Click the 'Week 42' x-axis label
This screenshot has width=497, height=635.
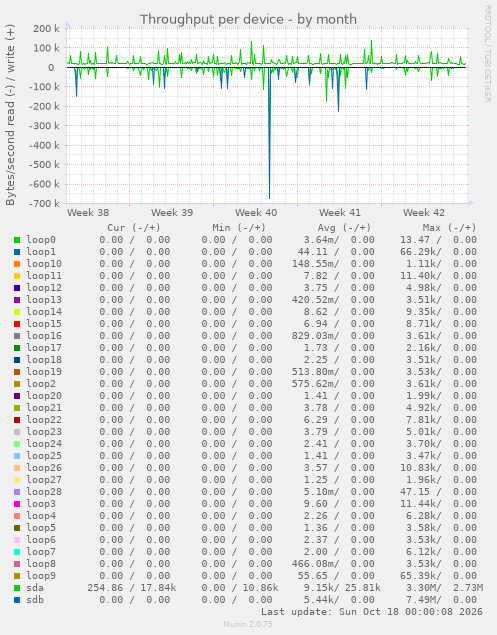[424, 213]
